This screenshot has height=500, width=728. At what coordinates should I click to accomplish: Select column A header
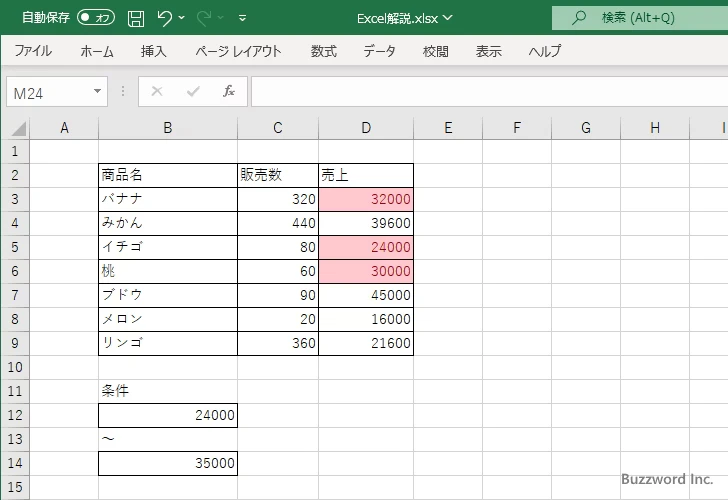(x=64, y=128)
